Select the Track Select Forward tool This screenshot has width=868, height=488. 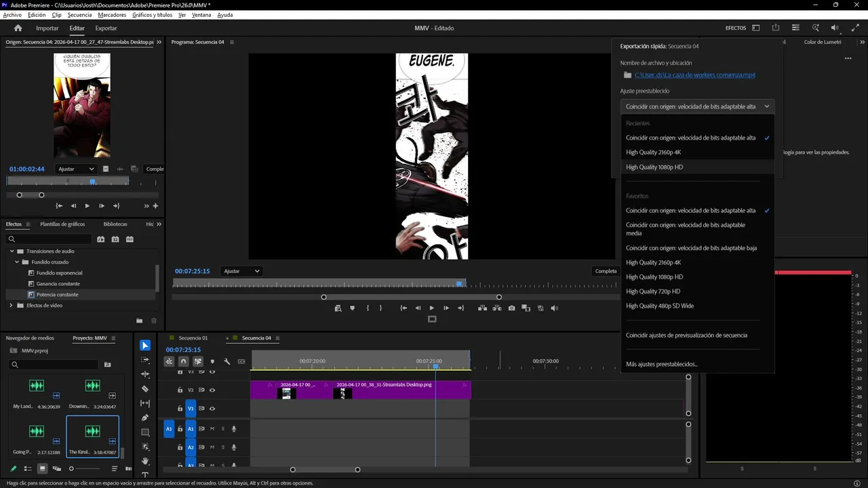145,360
